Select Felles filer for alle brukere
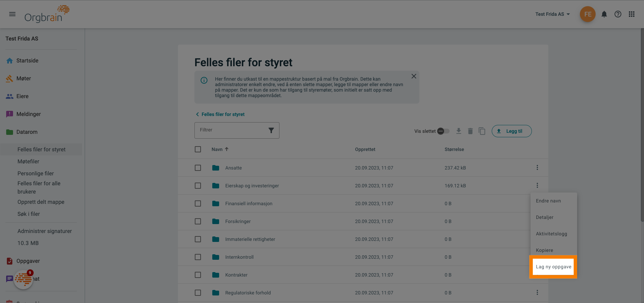Viewport: 644px width, 303px height. tap(39, 187)
